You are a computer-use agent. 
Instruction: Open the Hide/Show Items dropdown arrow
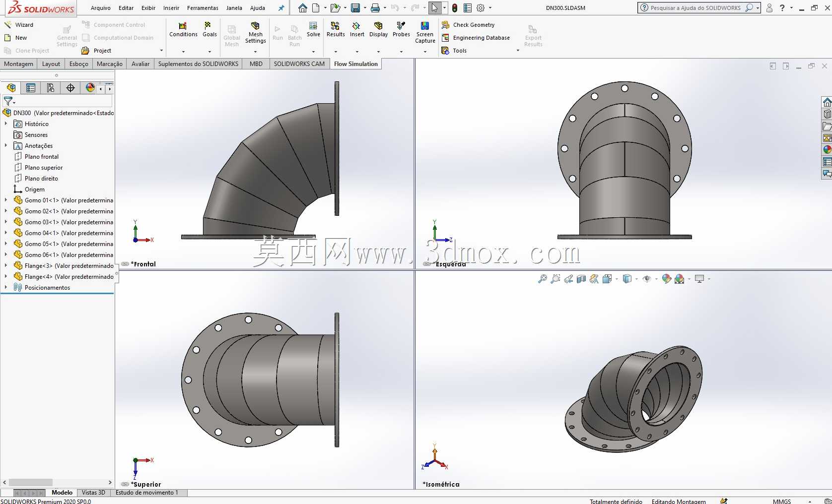[x=656, y=279]
